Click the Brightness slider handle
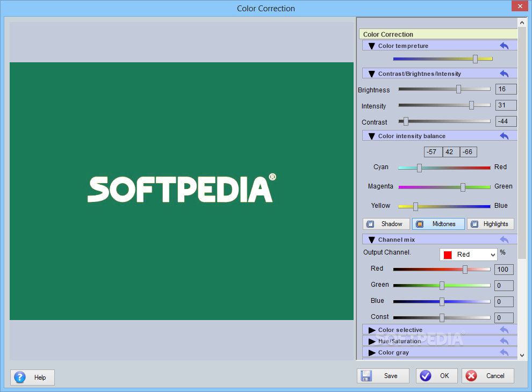Image resolution: width=532 pixels, height=392 pixels. point(458,89)
